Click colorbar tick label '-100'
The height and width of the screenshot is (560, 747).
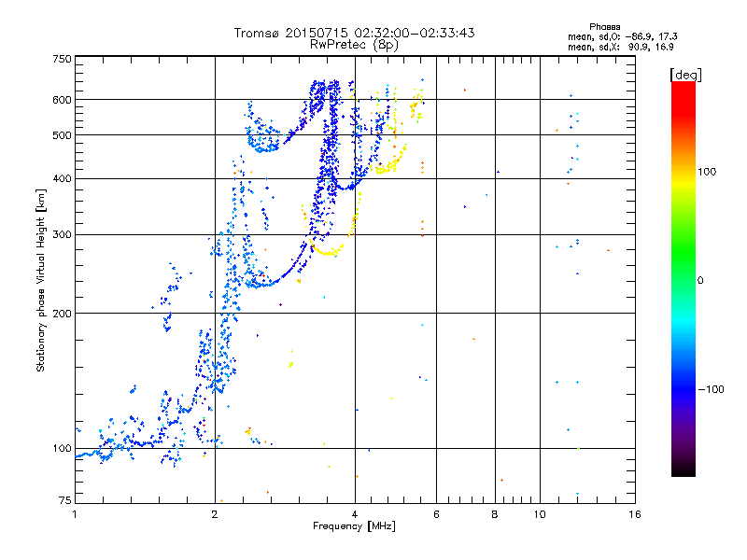click(711, 389)
